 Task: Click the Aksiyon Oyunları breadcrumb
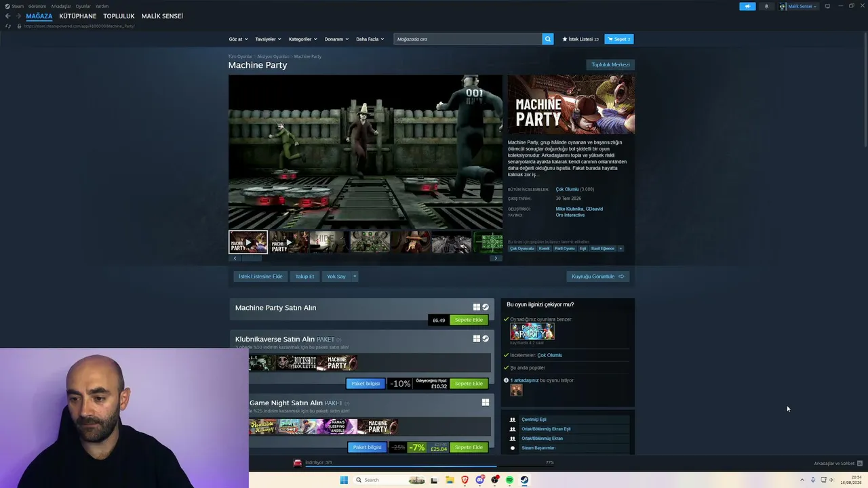(273, 57)
